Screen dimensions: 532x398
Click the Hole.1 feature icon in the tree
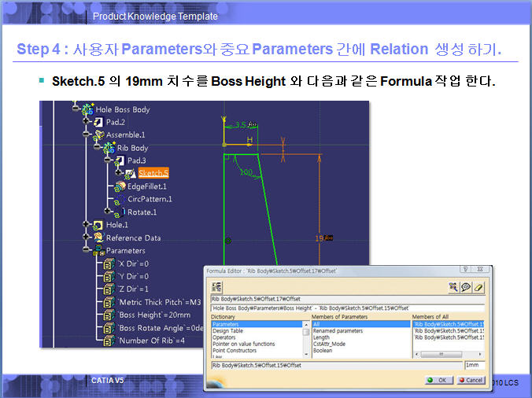click(98, 225)
